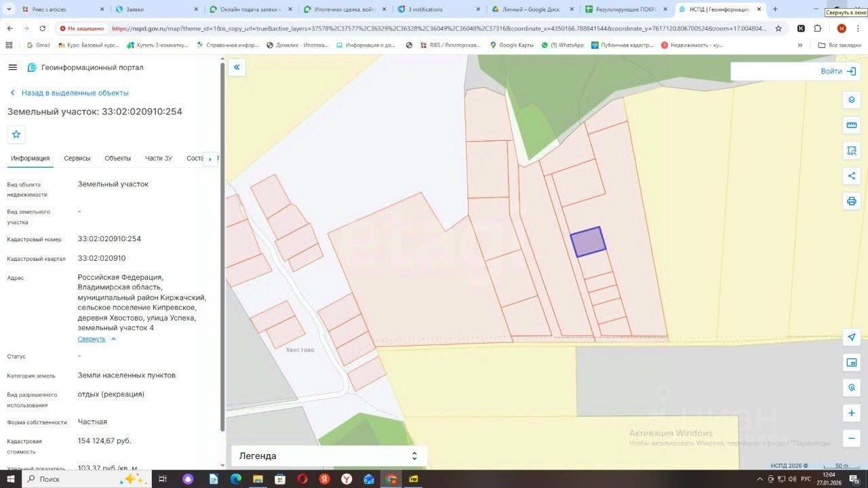Image resolution: width=868 pixels, height=488 pixels.
Task: Switch to the Сервисы tab
Action: pos(77,159)
